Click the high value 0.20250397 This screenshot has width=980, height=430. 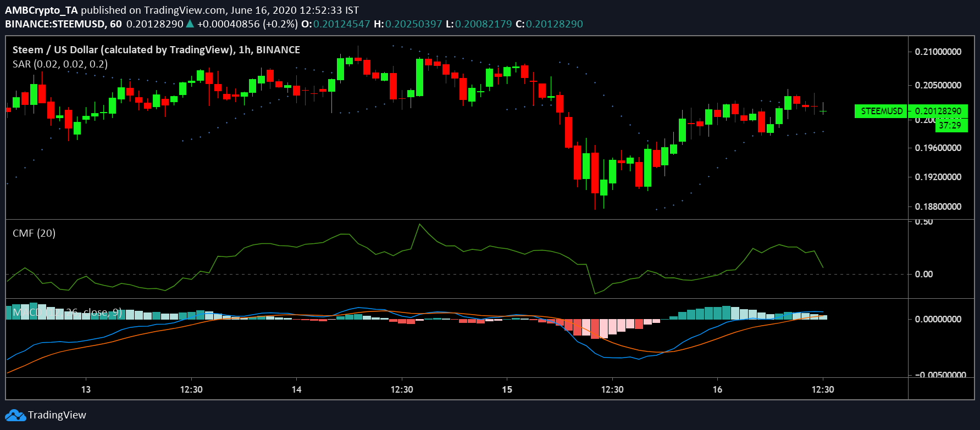pos(413,24)
